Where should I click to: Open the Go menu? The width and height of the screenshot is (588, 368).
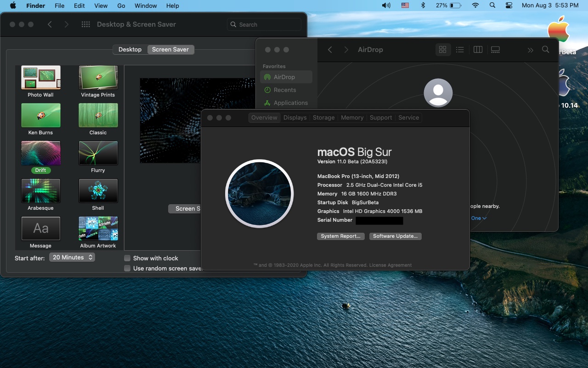click(x=121, y=6)
